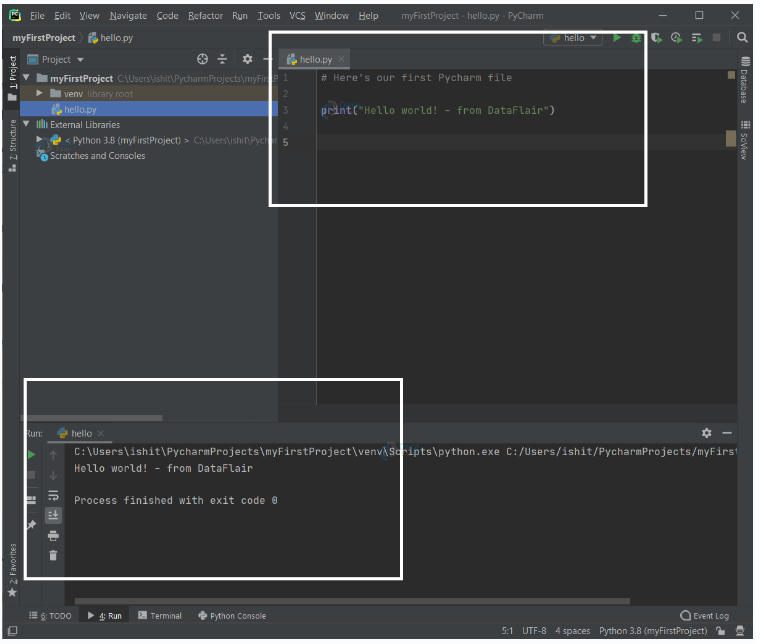The height and width of the screenshot is (644, 769).
Task: Collapse all with Project panel collapse icon
Action: tap(222, 59)
